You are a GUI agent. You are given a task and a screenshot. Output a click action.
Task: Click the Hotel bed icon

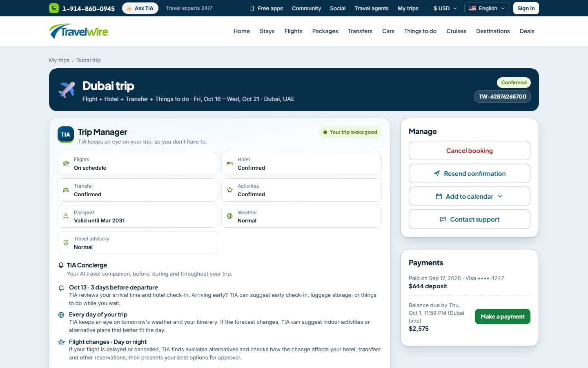pyautogui.click(x=230, y=164)
